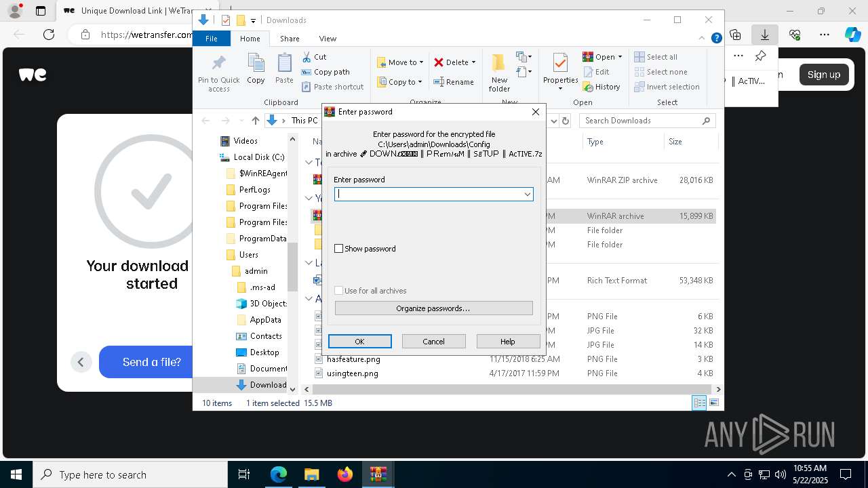Switch to details view button
The image size is (868, 488).
pos(699,403)
